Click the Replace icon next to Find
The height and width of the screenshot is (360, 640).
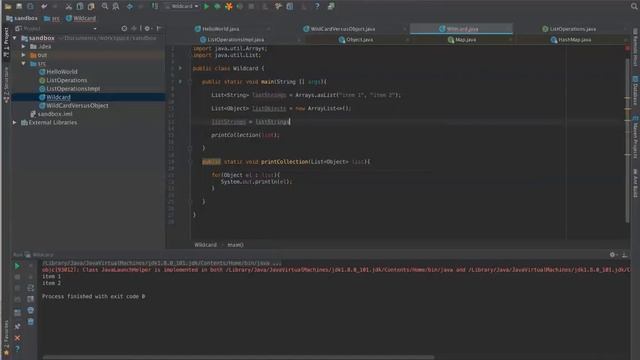[x=116, y=7]
